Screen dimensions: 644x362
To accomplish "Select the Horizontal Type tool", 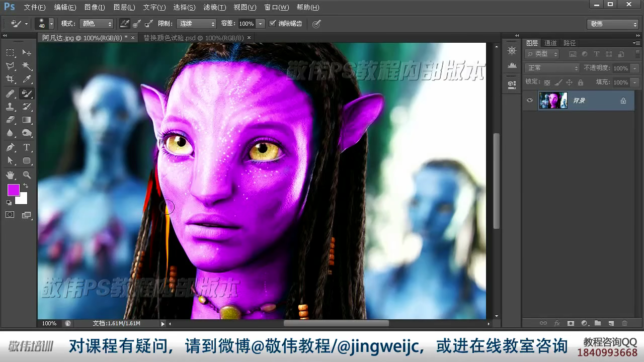I will [x=27, y=147].
